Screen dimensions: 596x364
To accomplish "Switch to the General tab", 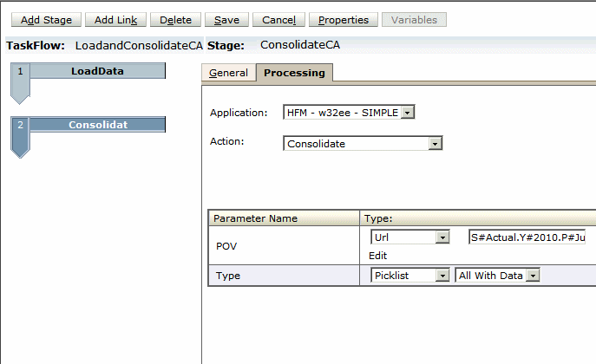I will (228, 74).
